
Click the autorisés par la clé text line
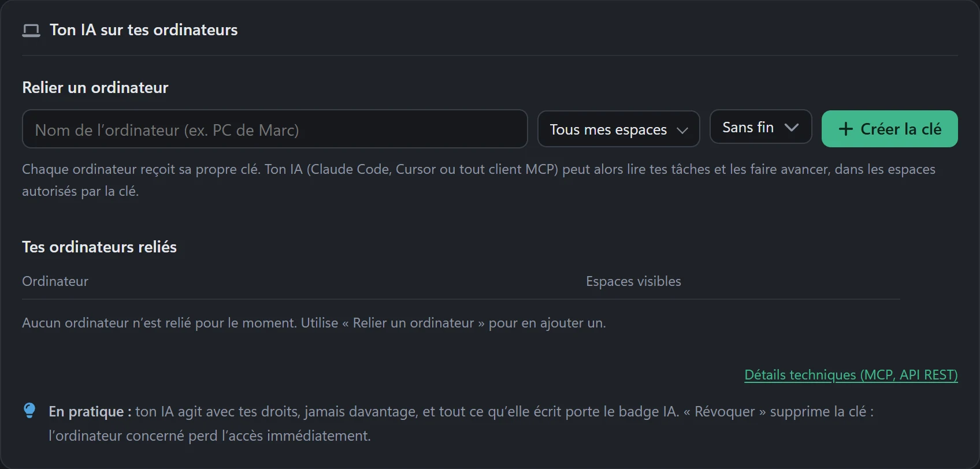(x=80, y=191)
